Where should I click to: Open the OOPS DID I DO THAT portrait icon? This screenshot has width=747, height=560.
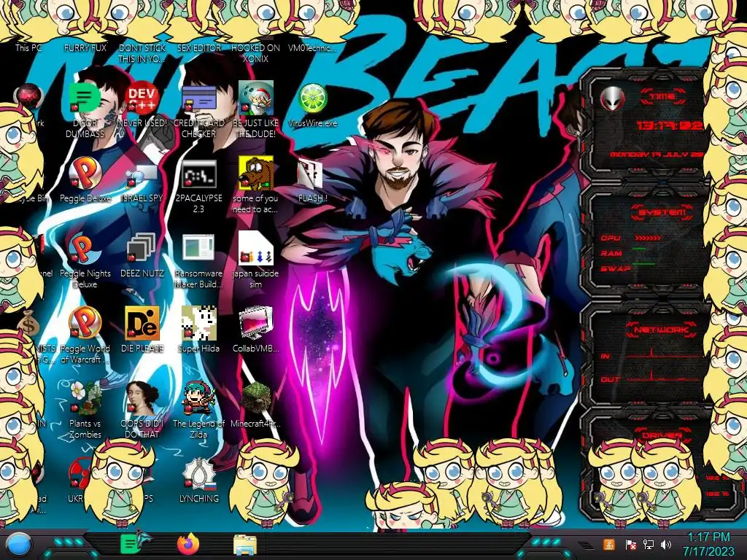pos(142,398)
